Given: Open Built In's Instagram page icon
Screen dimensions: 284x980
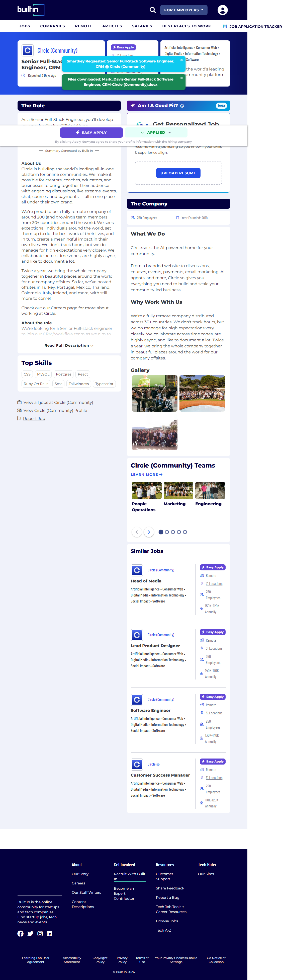Looking at the screenshot, I should [40, 933].
